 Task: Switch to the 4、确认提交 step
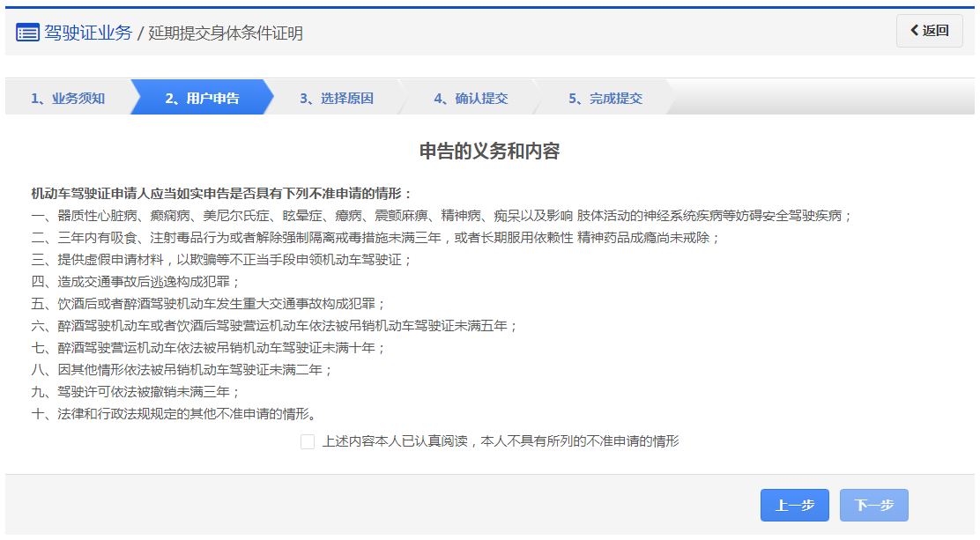(x=471, y=98)
